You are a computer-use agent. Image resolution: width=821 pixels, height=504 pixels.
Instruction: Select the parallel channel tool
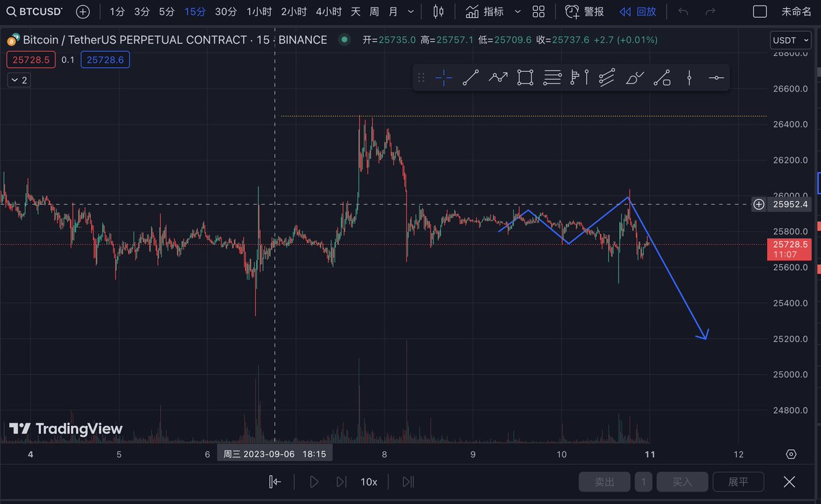tap(607, 78)
